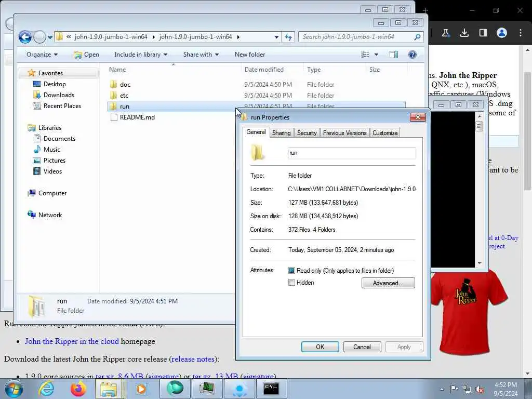Click John the Ripper in the cloud link
This screenshot has width=532, height=399.
[x=72, y=341]
